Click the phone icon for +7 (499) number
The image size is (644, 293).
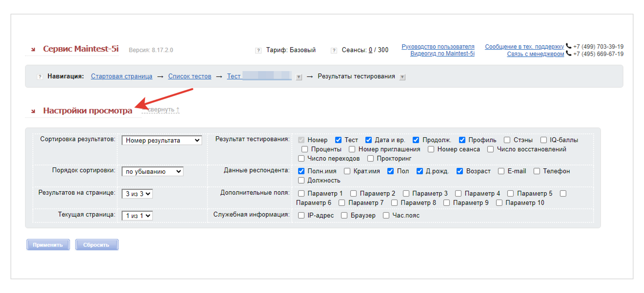569,46
